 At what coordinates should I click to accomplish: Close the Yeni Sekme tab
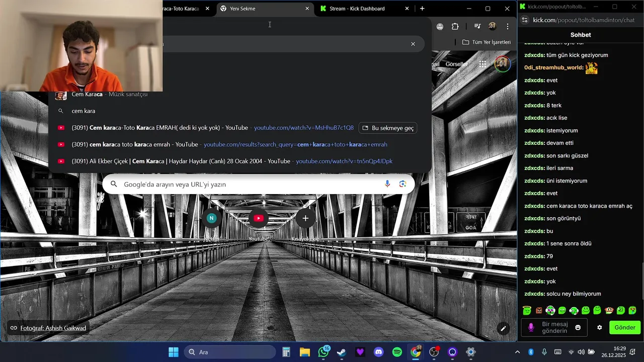[x=307, y=9]
